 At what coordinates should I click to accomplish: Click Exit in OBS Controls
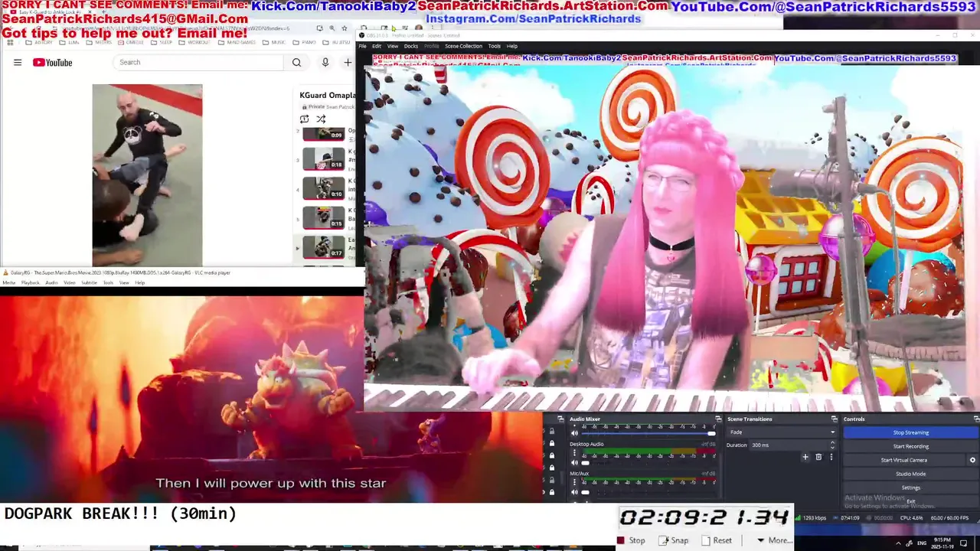coord(910,501)
